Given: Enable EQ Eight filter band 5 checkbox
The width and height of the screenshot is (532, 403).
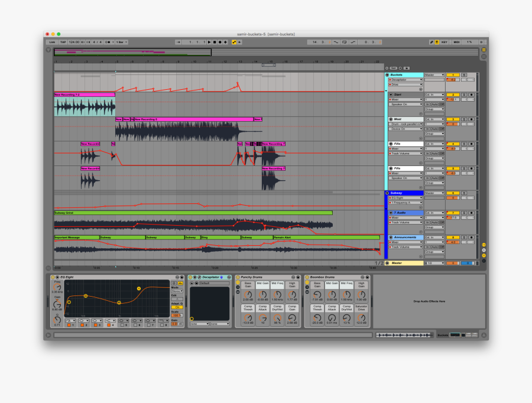Looking at the screenshot, I should point(122,325).
